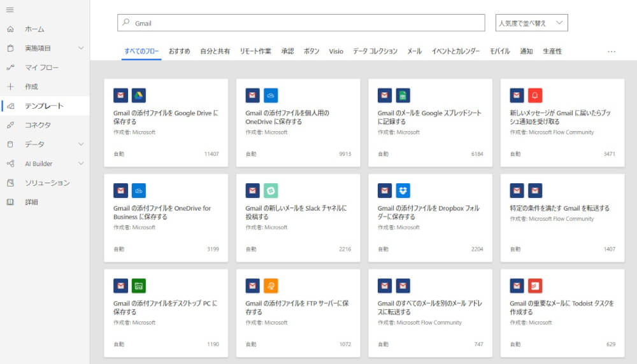
Task: Open the 生産性 tab
Action: click(x=552, y=51)
